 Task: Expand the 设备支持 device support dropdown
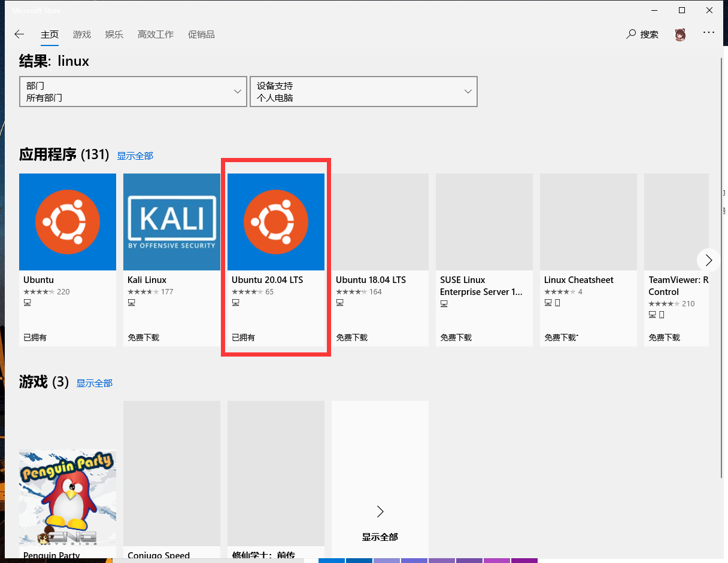click(x=363, y=92)
